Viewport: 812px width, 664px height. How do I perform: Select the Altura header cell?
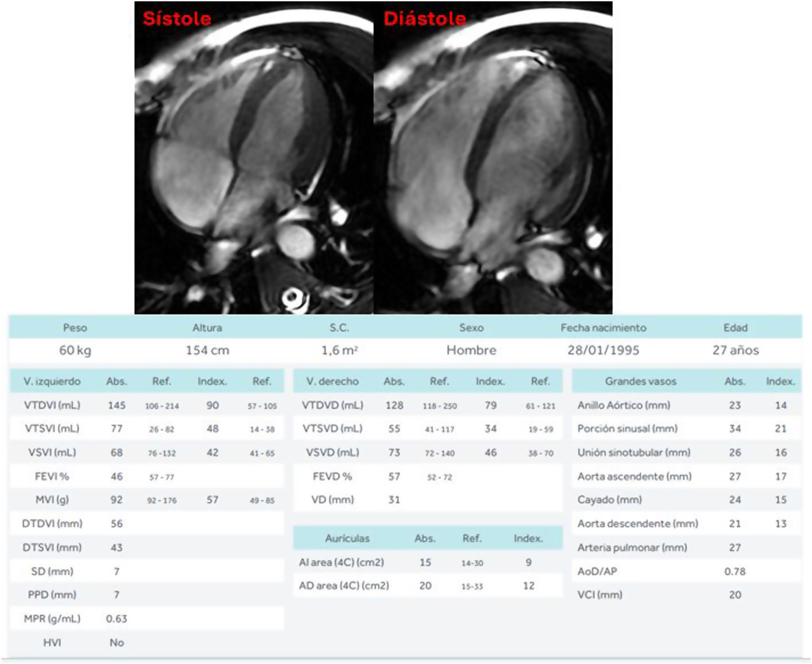click(x=207, y=328)
